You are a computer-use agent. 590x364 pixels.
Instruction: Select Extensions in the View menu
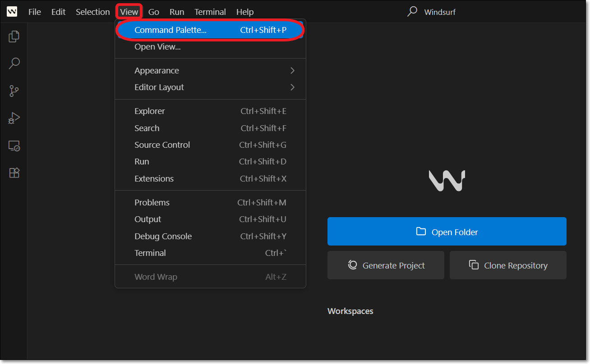coord(210,179)
